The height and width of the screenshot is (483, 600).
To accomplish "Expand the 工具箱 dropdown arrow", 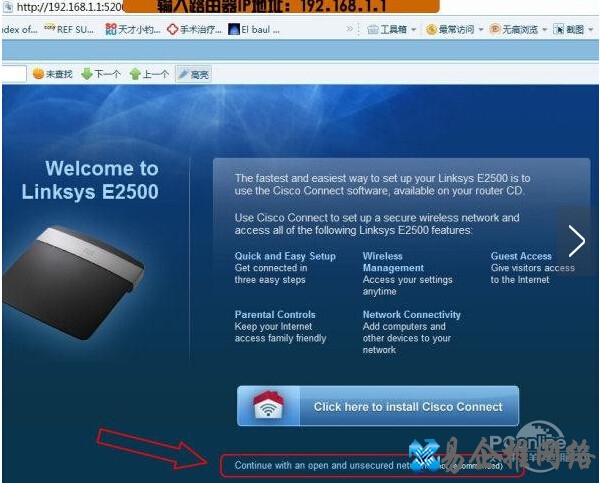I will pos(414,29).
